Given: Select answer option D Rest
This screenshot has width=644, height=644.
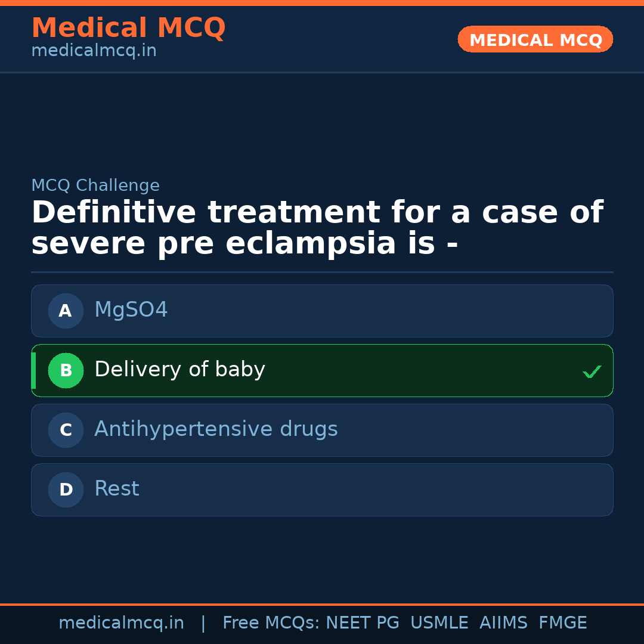Looking at the screenshot, I should click(x=322, y=490).
